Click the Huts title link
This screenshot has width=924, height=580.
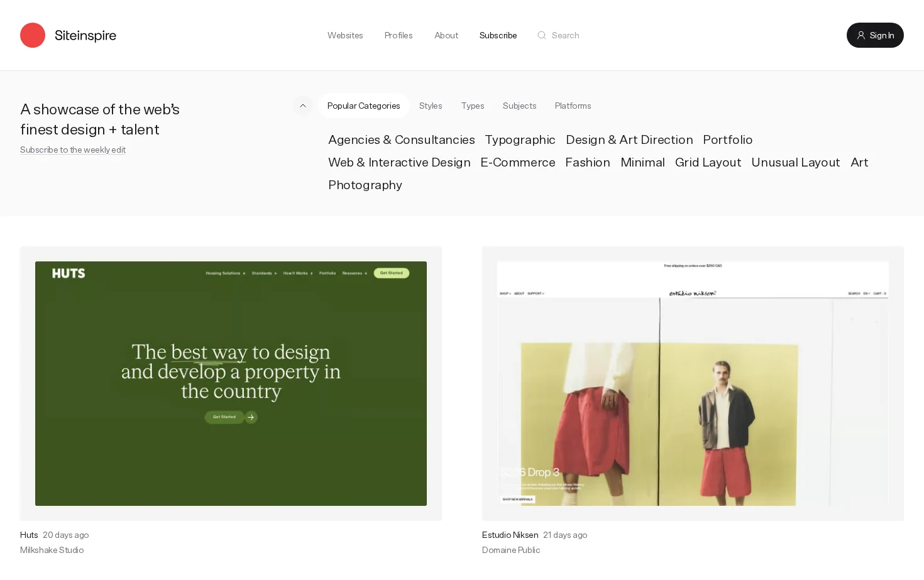click(29, 535)
